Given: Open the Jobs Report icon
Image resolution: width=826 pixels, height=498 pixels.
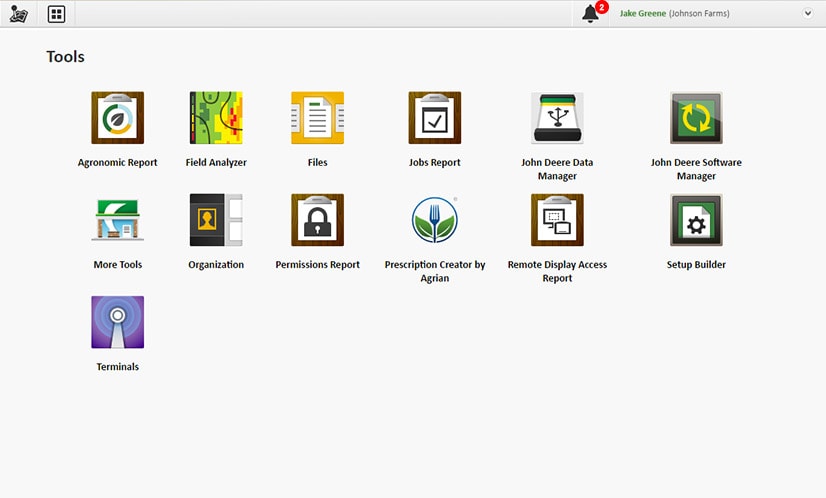Looking at the screenshot, I should 435,118.
